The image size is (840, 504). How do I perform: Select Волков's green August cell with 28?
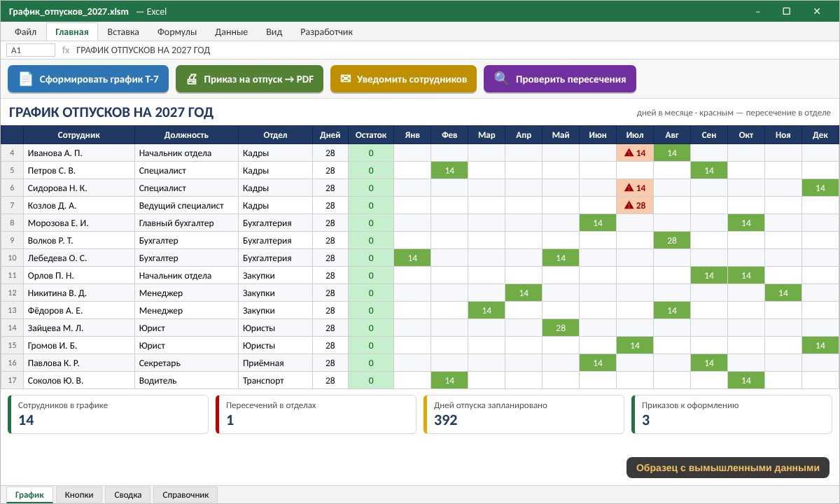click(672, 240)
